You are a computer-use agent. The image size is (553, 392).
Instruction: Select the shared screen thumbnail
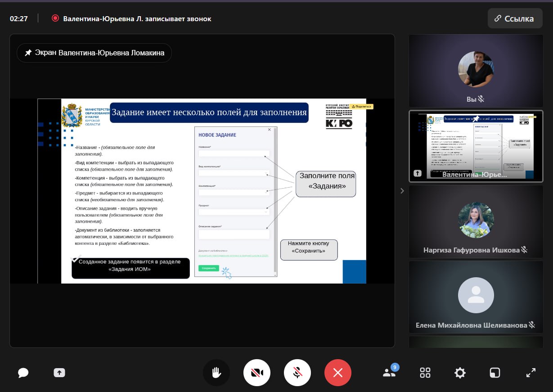(x=476, y=146)
